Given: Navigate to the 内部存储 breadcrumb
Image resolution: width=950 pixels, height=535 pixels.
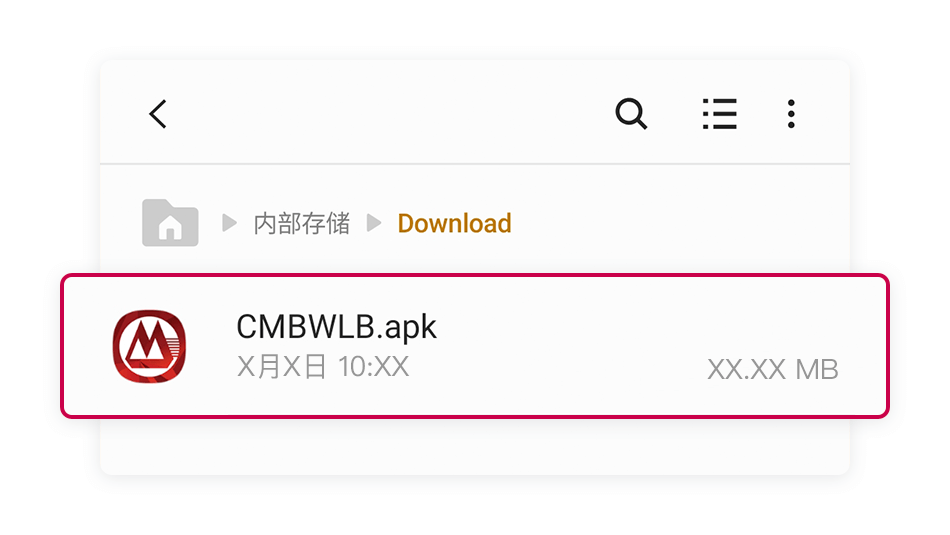Looking at the screenshot, I should click(302, 224).
